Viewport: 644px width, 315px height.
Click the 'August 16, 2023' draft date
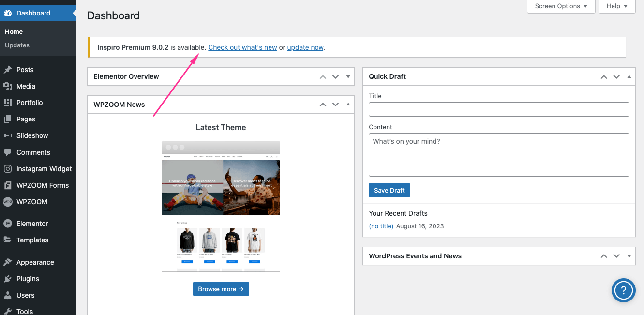coord(420,226)
